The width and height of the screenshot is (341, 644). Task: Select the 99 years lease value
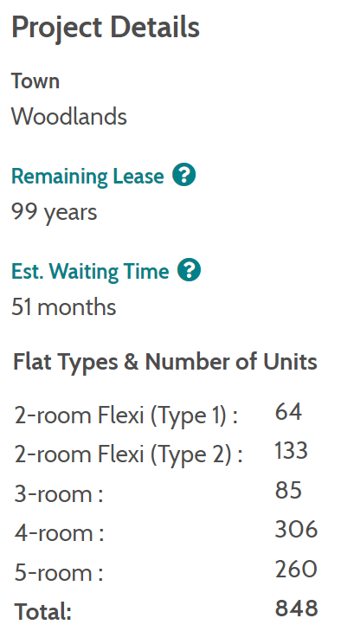pos(55,213)
